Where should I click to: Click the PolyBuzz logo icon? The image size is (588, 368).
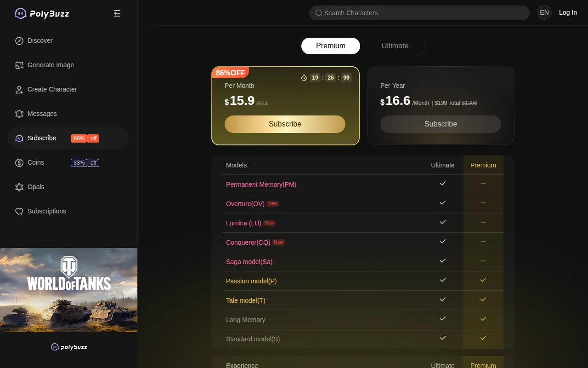tap(21, 13)
